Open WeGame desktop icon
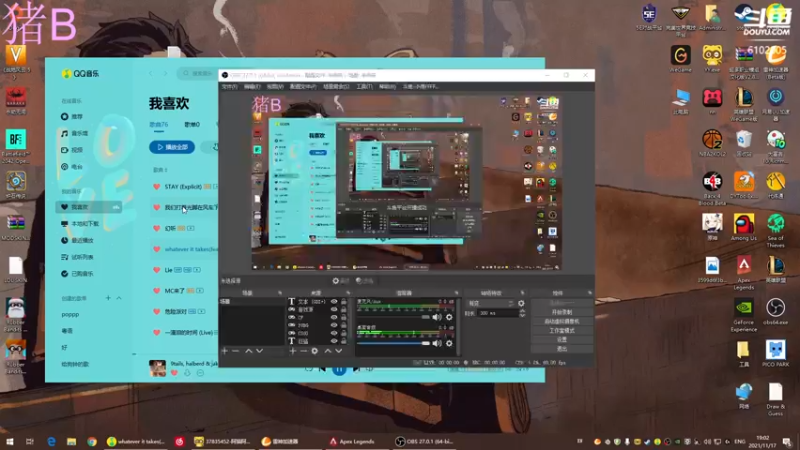This screenshot has width=800, height=450. (681, 59)
